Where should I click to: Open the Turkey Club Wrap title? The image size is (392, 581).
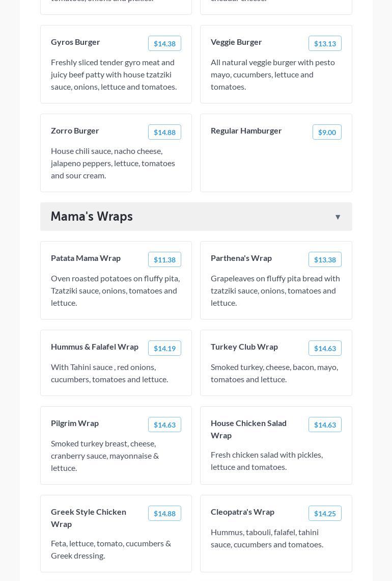[x=244, y=347]
